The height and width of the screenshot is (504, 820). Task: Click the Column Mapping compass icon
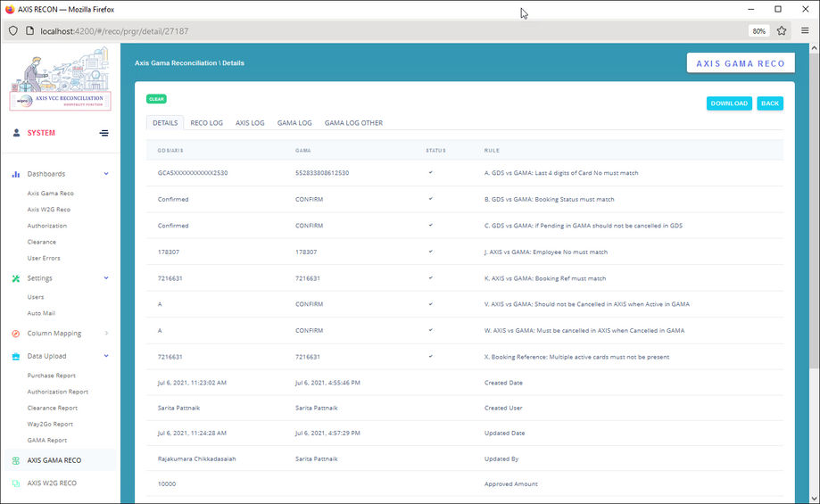[x=16, y=333]
